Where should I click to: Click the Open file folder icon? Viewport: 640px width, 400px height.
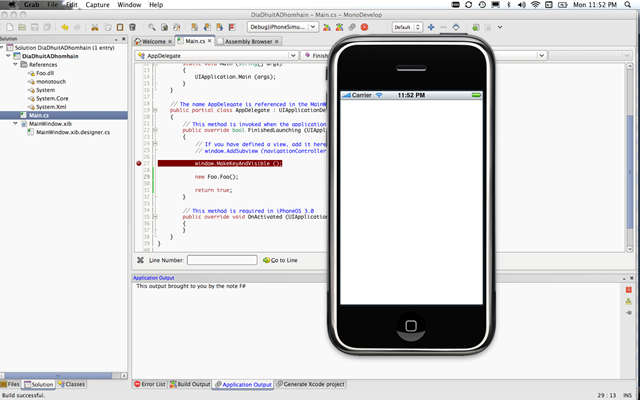22,27
